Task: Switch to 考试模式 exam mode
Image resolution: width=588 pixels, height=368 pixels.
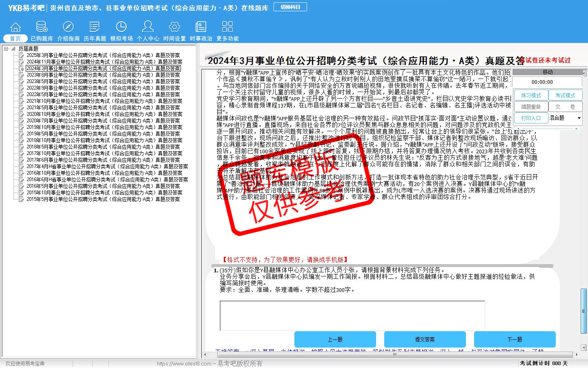Action: [x=565, y=95]
